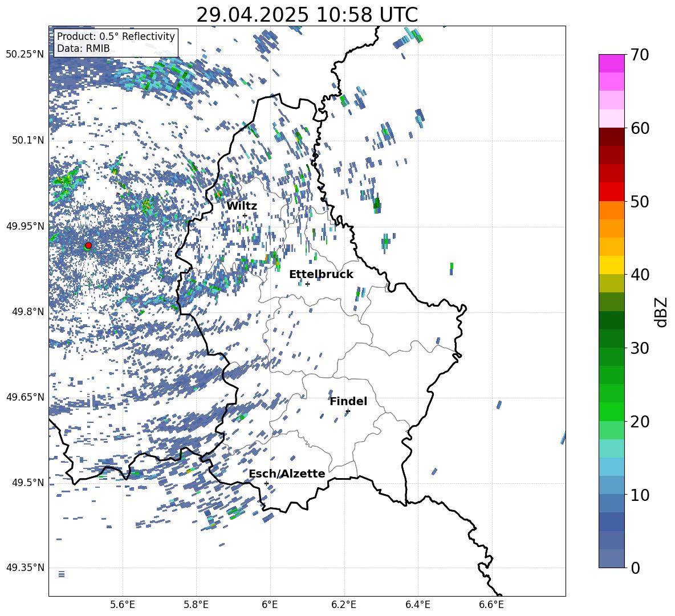Click the title timestamp 29.04.2025 10:58 UTC

(307, 15)
